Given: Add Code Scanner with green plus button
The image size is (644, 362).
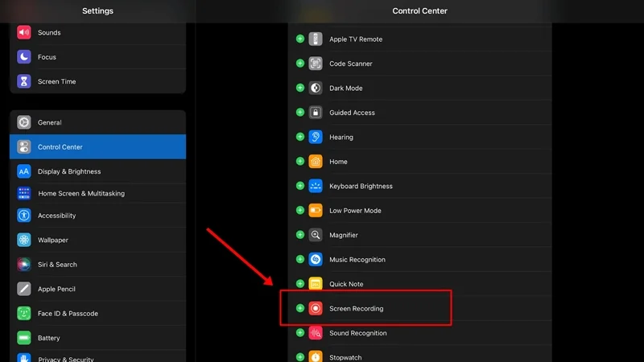Looking at the screenshot, I should point(299,64).
